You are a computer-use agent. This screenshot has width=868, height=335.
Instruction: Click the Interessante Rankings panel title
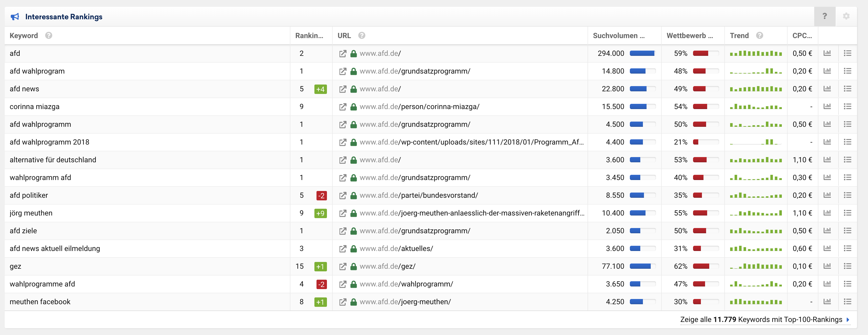tap(64, 16)
